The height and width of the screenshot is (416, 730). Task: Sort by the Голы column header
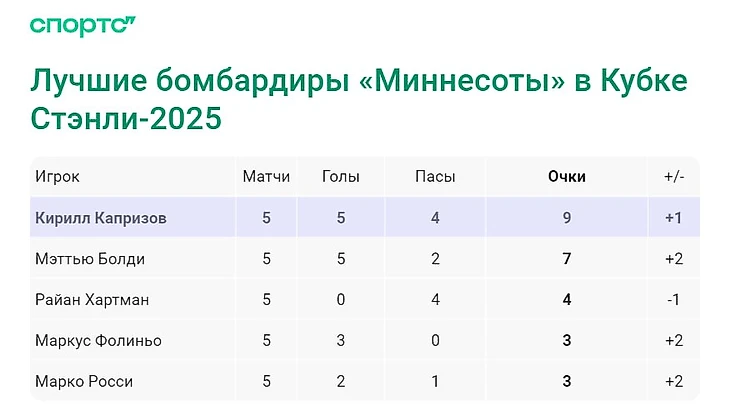(x=341, y=177)
